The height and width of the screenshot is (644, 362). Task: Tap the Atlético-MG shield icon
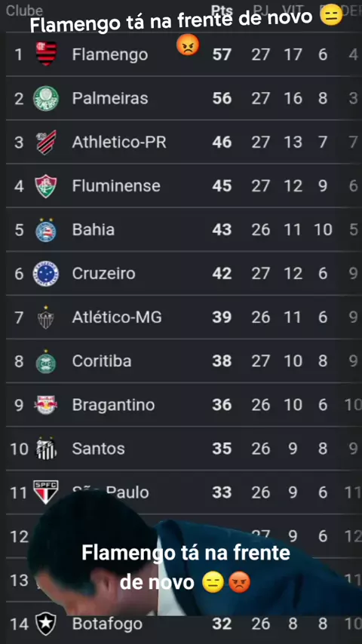click(46, 317)
